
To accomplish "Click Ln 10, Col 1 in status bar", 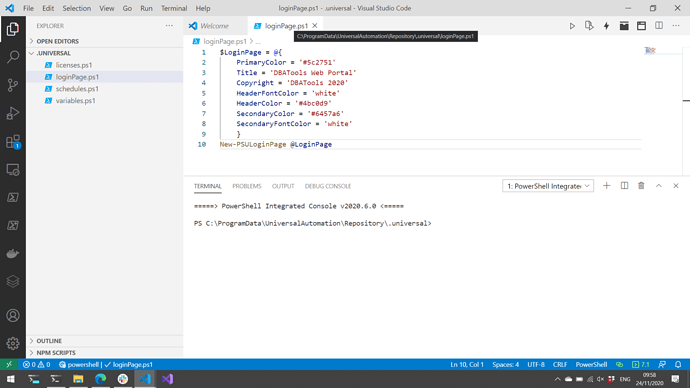I will 467,364.
